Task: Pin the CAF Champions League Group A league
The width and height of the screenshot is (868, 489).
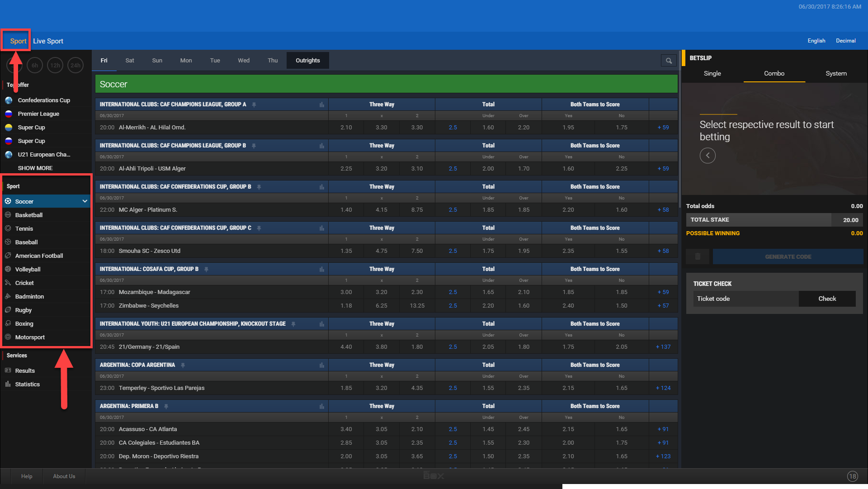Action: [x=254, y=104]
